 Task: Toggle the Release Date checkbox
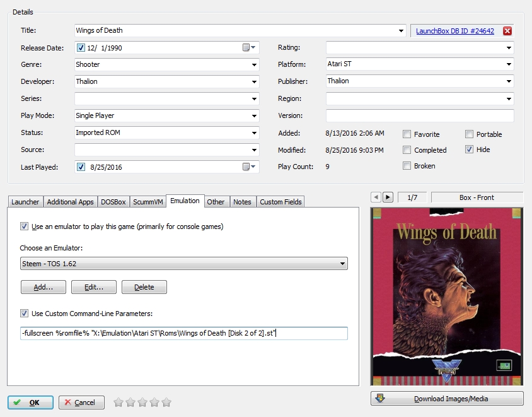(x=81, y=47)
